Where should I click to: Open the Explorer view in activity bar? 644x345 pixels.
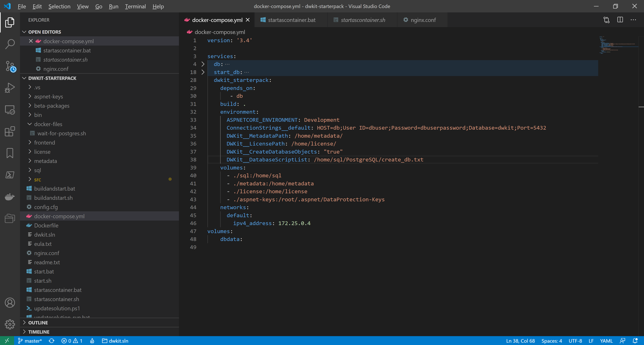pyautogui.click(x=10, y=22)
